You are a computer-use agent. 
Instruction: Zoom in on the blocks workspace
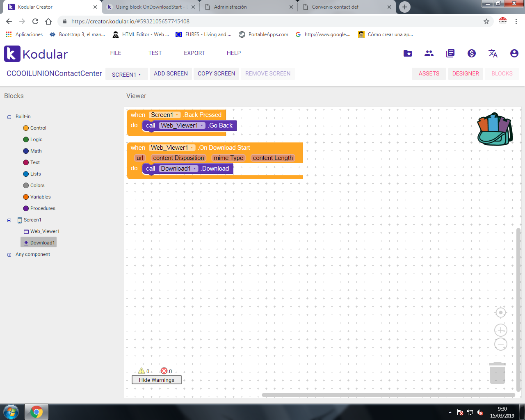tap(500, 330)
